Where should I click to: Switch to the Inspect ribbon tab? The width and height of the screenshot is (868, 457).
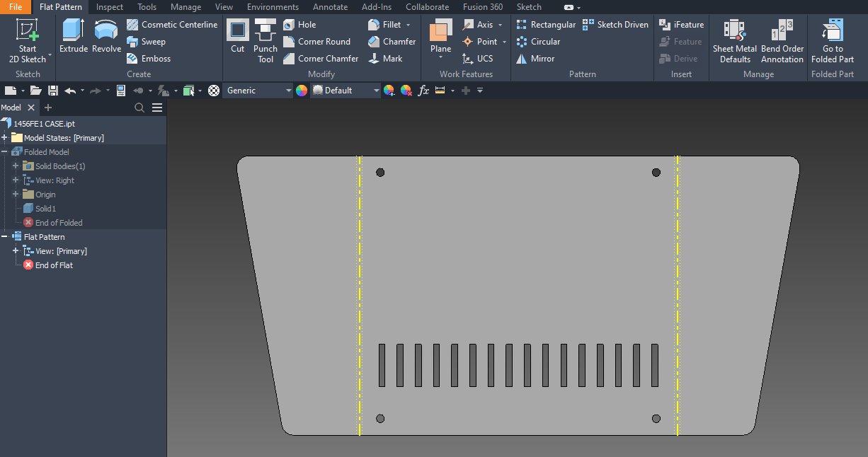[x=109, y=6]
